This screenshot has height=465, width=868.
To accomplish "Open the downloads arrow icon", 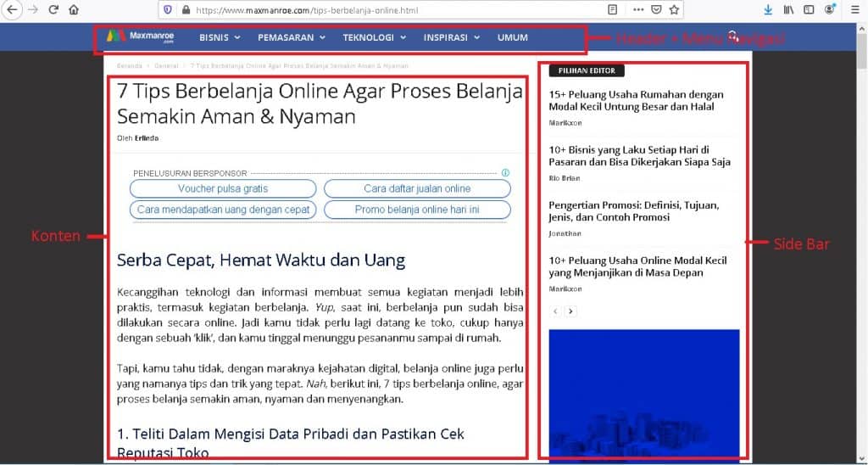I will [768, 9].
